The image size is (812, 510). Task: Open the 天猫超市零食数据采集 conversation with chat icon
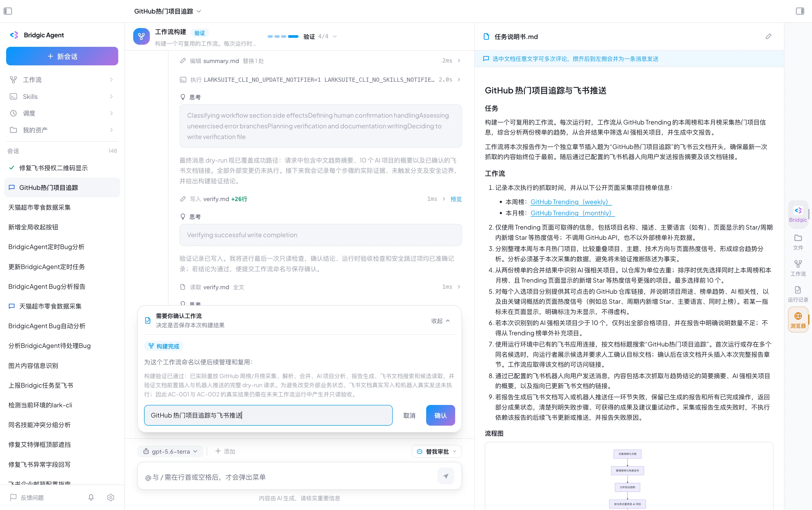pyautogui.click(x=62, y=306)
